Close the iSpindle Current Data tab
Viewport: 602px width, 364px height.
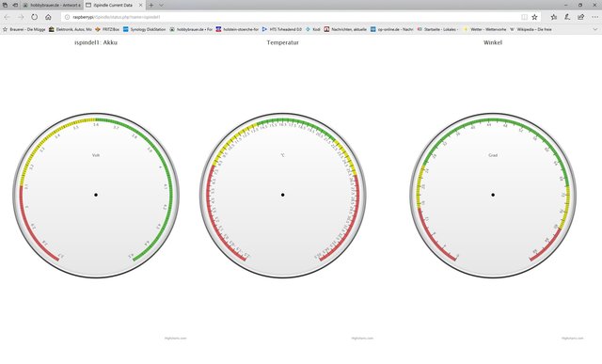[x=140, y=5]
